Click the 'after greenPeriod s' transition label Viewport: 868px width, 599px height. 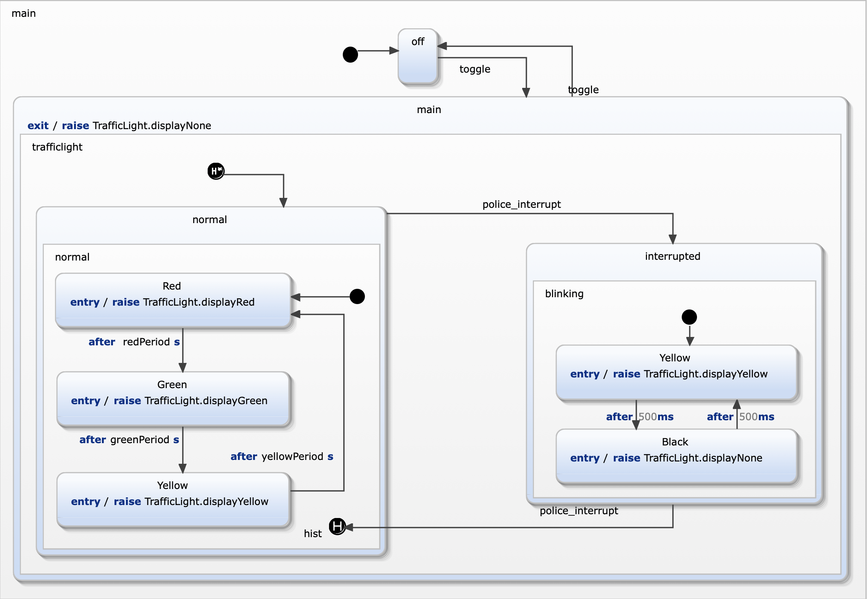[x=129, y=440]
